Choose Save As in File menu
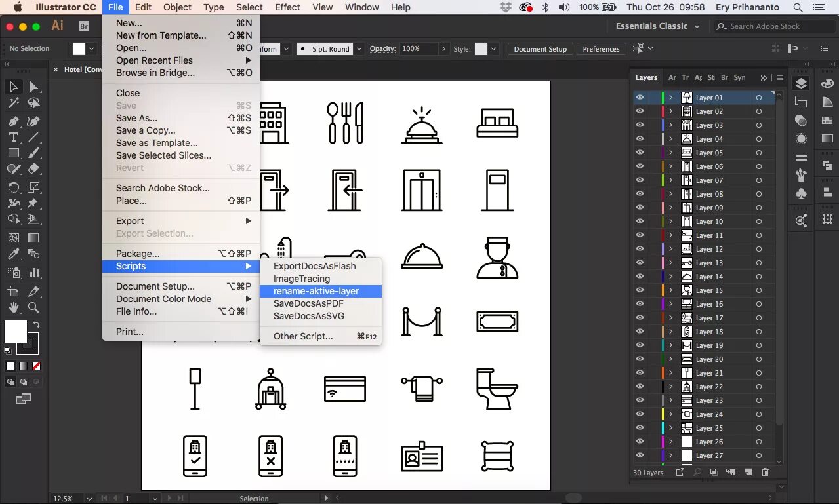This screenshot has height=504, width=839. tap(181, 118)
